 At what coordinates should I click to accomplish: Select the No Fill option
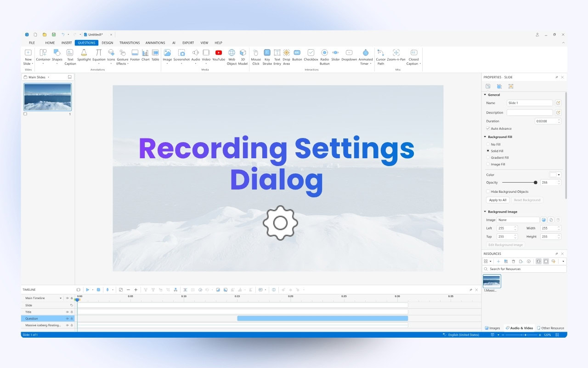pyautogui.click(x=488, y=144)
